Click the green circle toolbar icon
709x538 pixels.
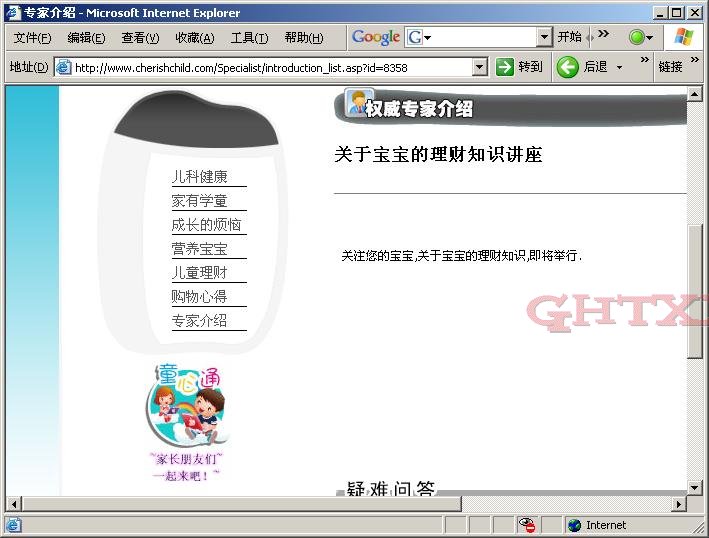click(x=636, y=37)
